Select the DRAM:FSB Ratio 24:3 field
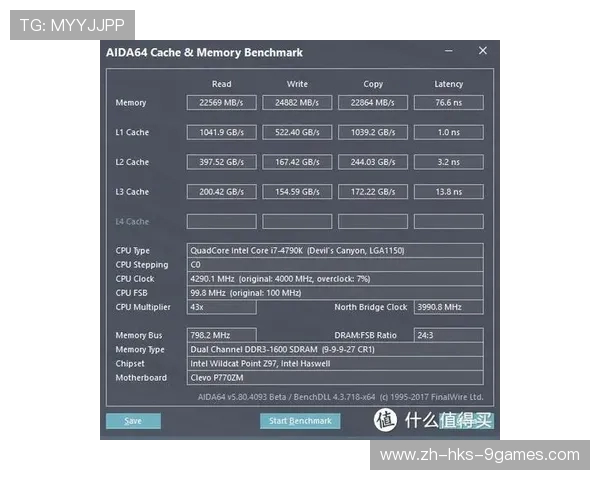600x480 pixels. (448, 335)
